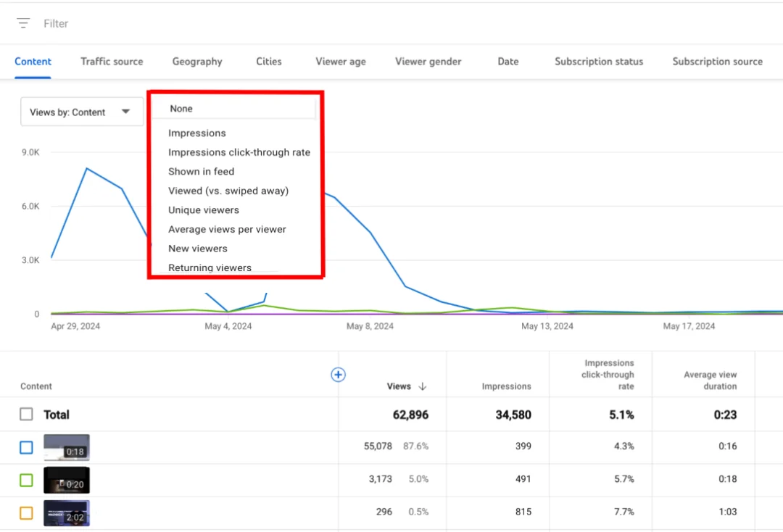Viewport: 783px width, 532px height.
Task: Click the May 13, 2024 axis label
Action: point(547,326)
